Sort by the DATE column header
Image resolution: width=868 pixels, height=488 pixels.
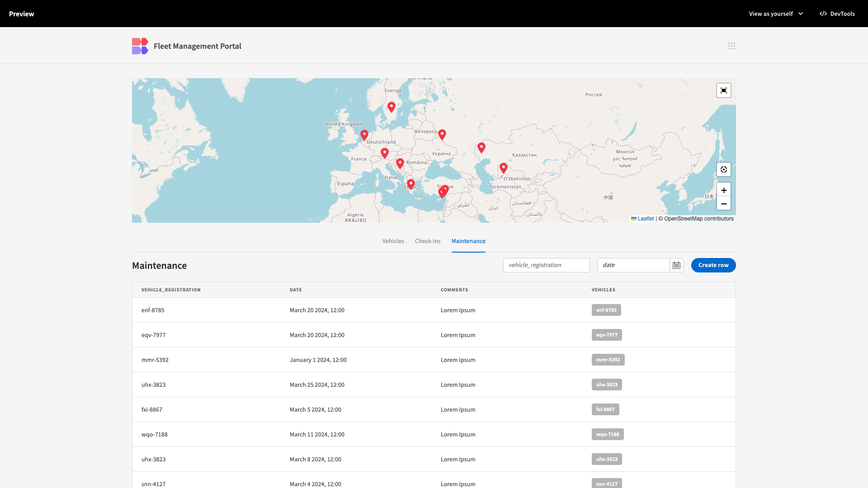click(296, 290)
